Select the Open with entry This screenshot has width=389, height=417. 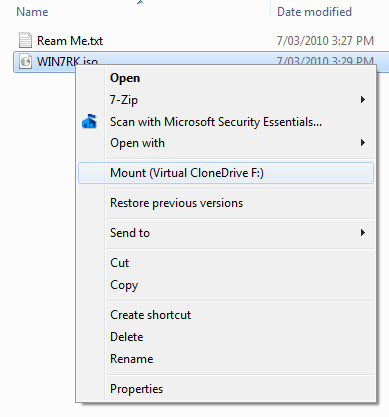226,143
